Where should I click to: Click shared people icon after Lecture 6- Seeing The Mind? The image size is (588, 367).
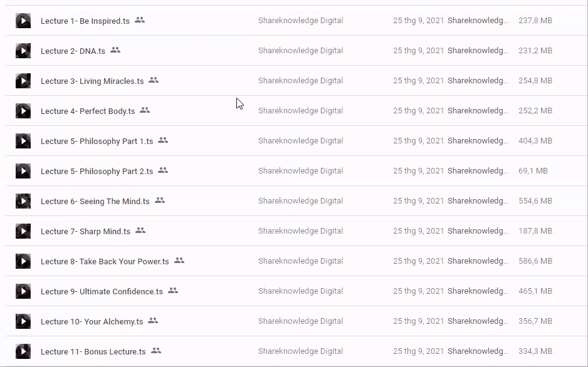(160, 200)
